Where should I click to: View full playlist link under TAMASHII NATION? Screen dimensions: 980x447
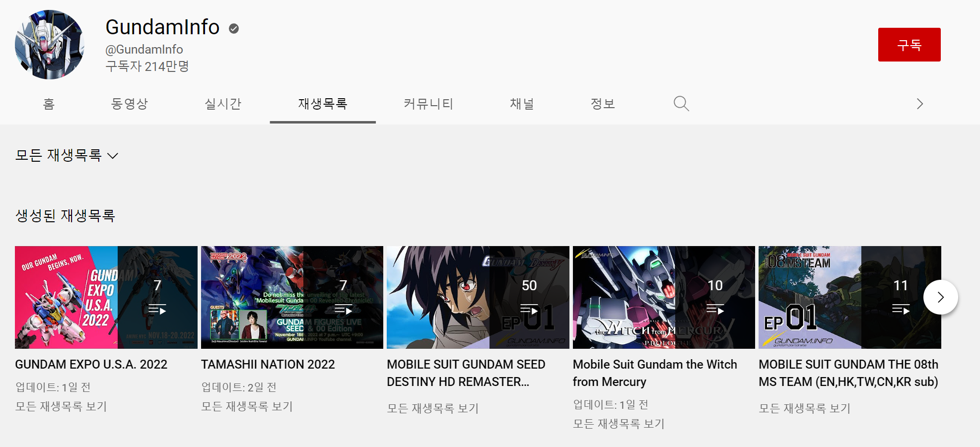(247, 406)
